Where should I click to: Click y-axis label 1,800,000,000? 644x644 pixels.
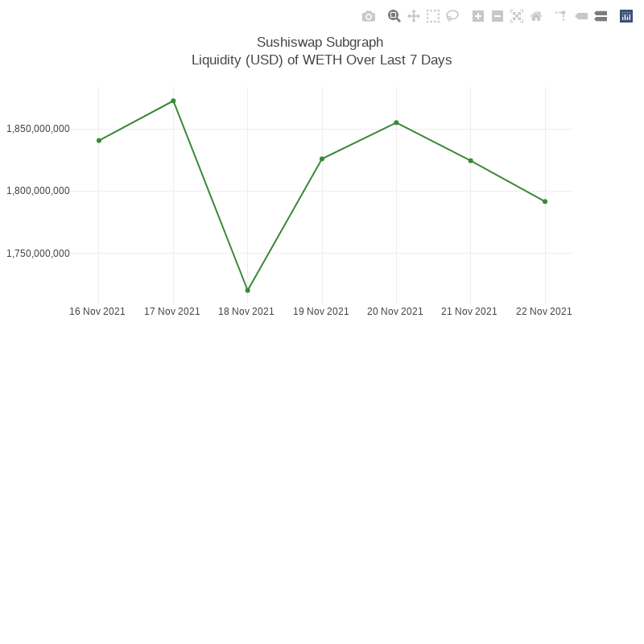[x=38, y=191]
